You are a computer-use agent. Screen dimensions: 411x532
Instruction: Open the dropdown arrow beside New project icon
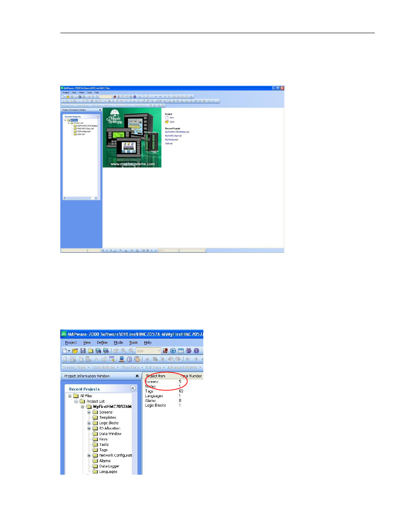click(x=69, y=351)
